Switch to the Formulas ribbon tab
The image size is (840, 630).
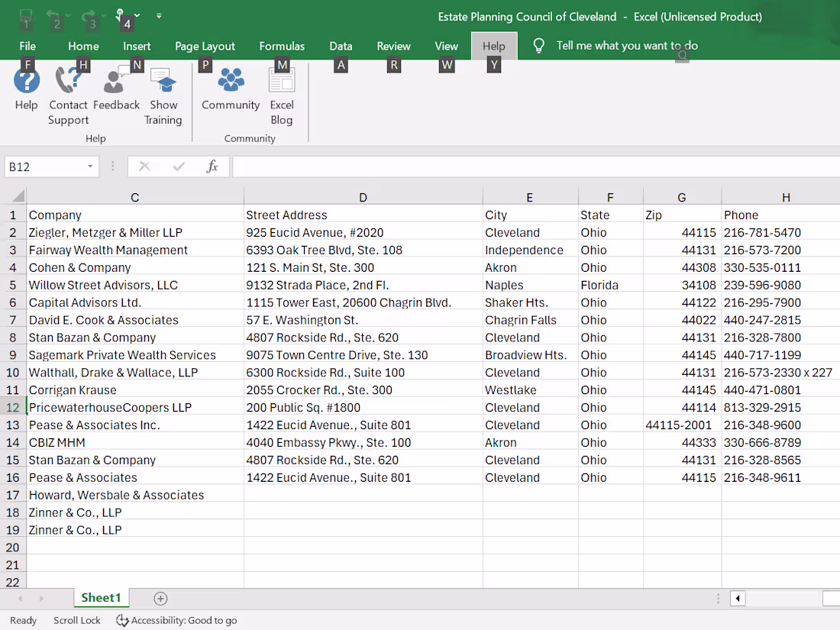282,46
